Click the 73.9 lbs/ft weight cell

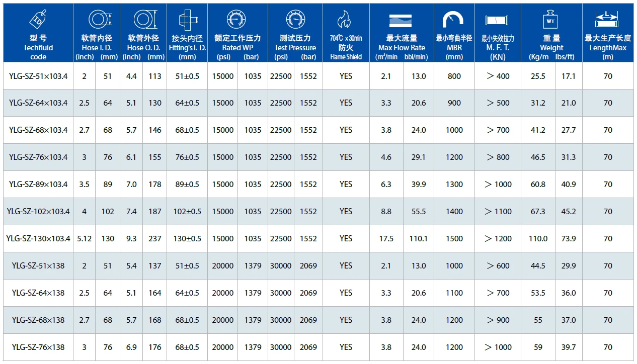pos(569,239)
